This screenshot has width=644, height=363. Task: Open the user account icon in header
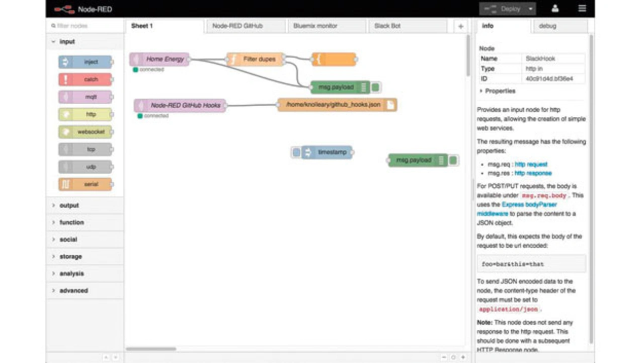(x=555, y=9)
